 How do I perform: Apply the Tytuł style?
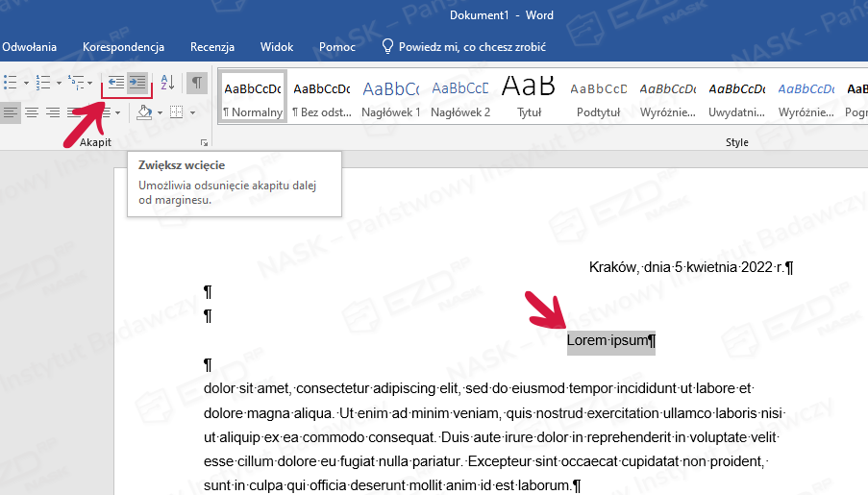point(529,97)
